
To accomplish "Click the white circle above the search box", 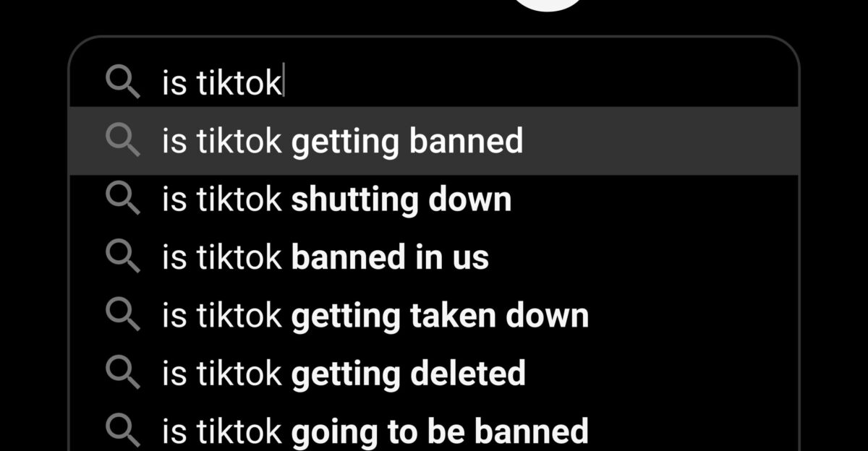I will [550, 6].
